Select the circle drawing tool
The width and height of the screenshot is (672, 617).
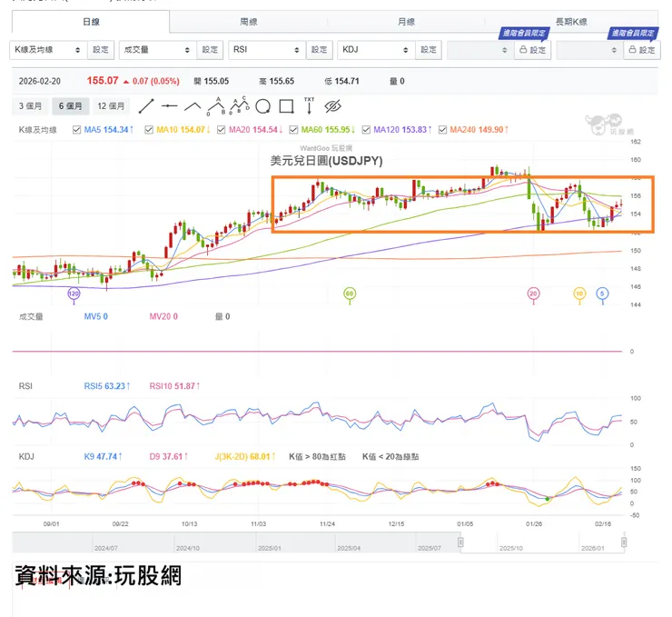262,106
